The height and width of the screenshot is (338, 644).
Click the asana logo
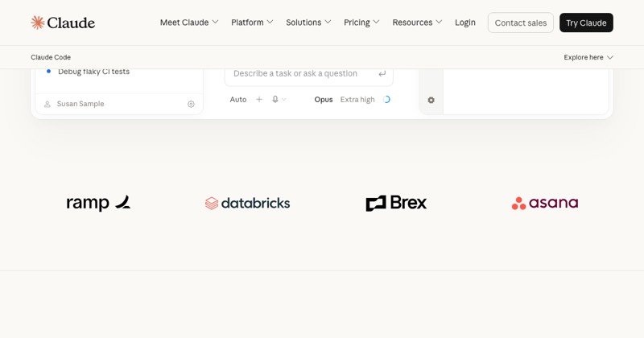click(545, 203)
